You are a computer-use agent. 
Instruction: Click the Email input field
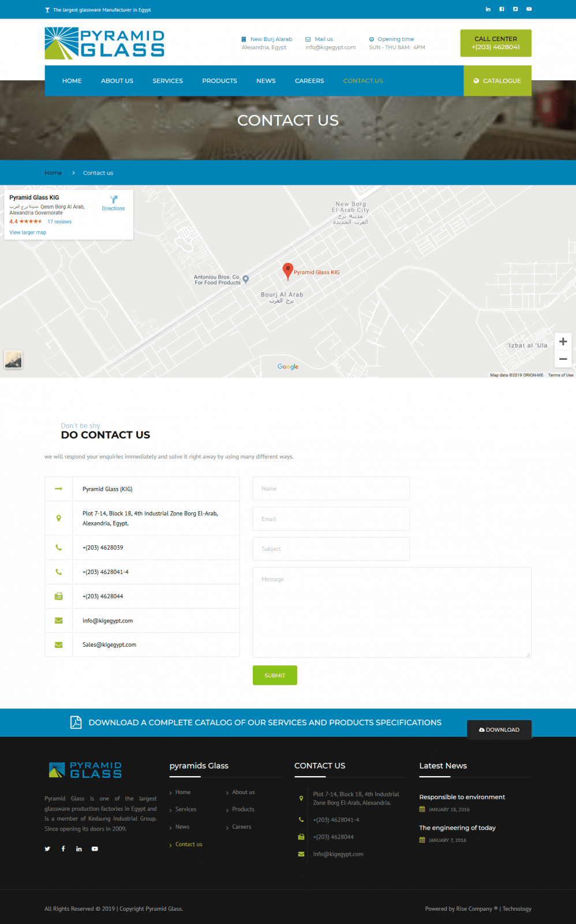(331, 519)
